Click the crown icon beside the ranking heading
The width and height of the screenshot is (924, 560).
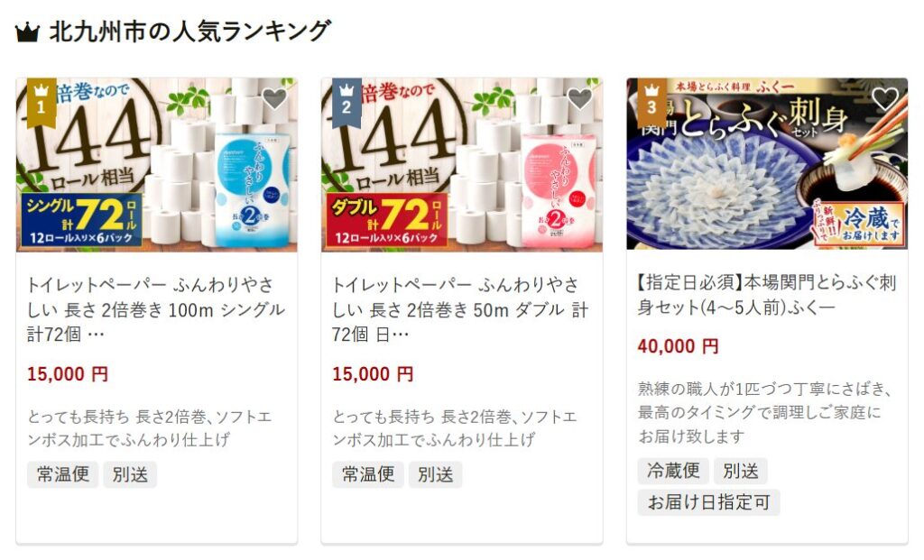tap(27, 32)
